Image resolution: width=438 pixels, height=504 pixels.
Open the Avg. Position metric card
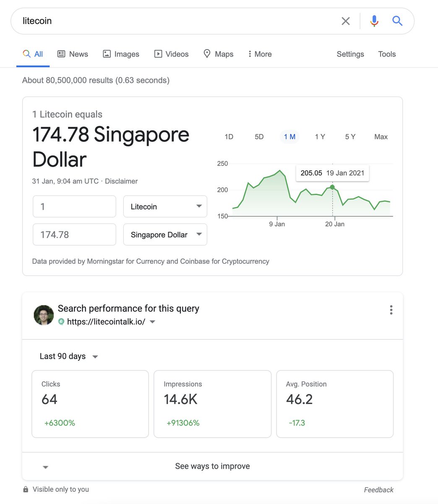(335, 404)
